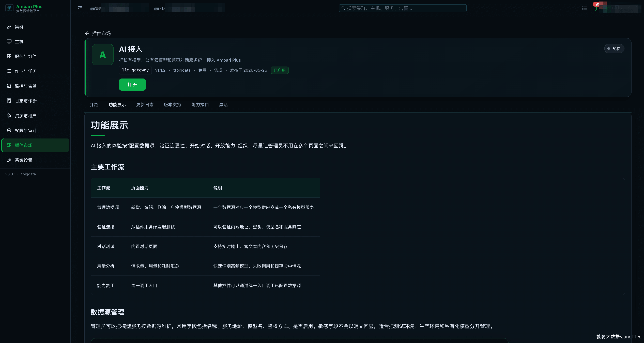Click the green A plugin logo

pyautogui.click(x=103, y=55)
